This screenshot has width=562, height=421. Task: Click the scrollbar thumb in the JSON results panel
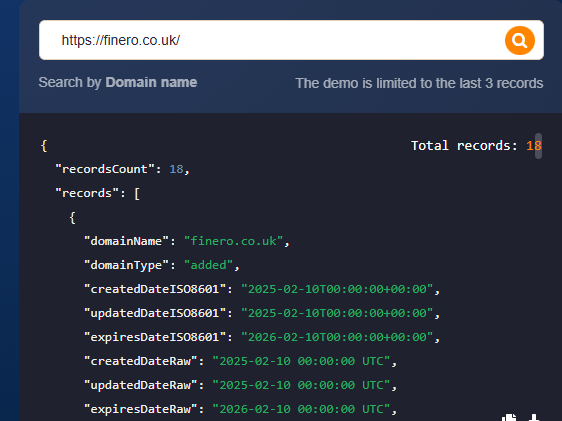click(x=538, y=146)
